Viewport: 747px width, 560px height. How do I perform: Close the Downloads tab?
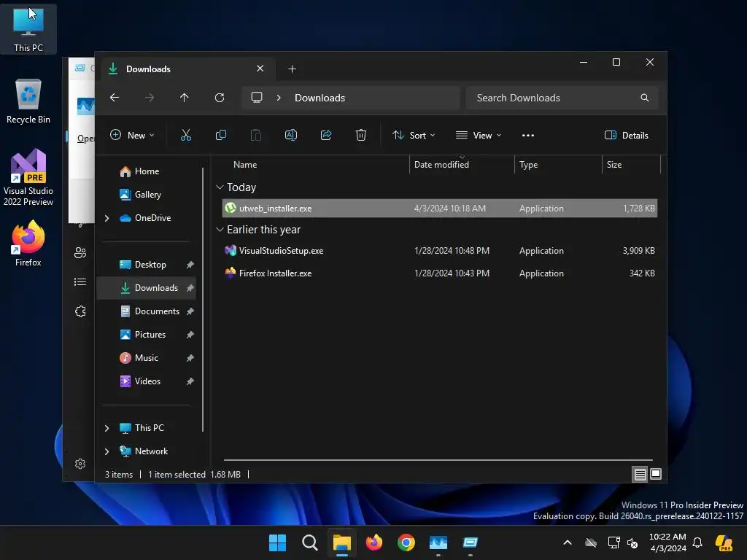tap(260, 69)
